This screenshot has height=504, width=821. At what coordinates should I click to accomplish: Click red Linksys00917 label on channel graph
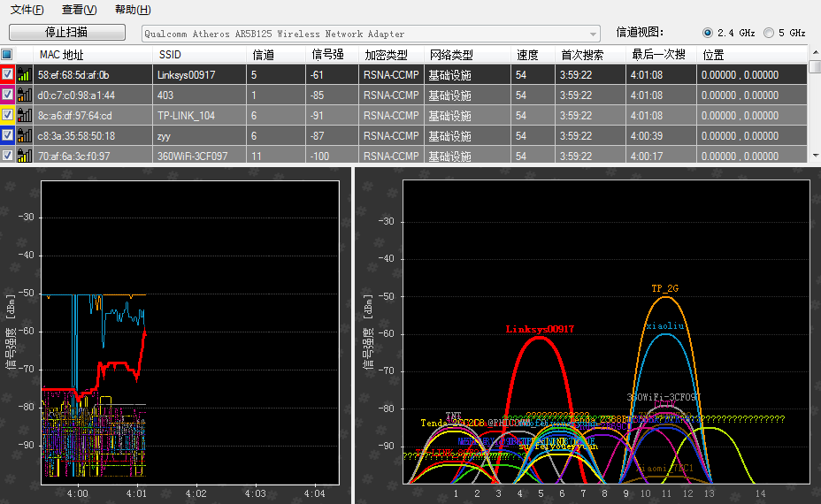(540, 329)
